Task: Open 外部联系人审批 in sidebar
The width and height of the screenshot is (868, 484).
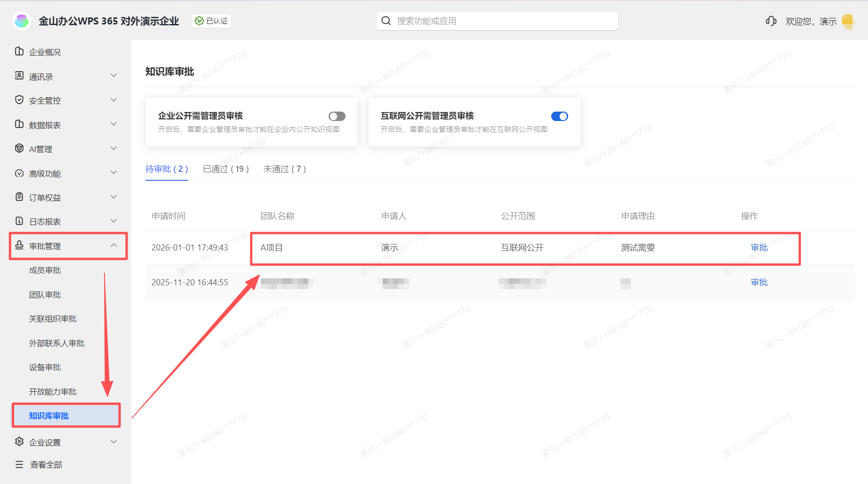Action: [57, 343]
